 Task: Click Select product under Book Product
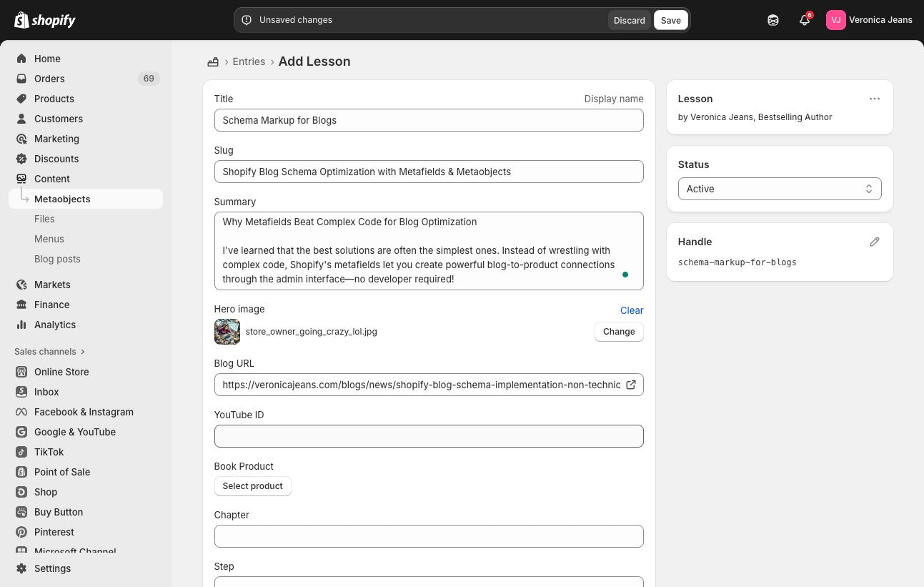[x=253, y=486]
